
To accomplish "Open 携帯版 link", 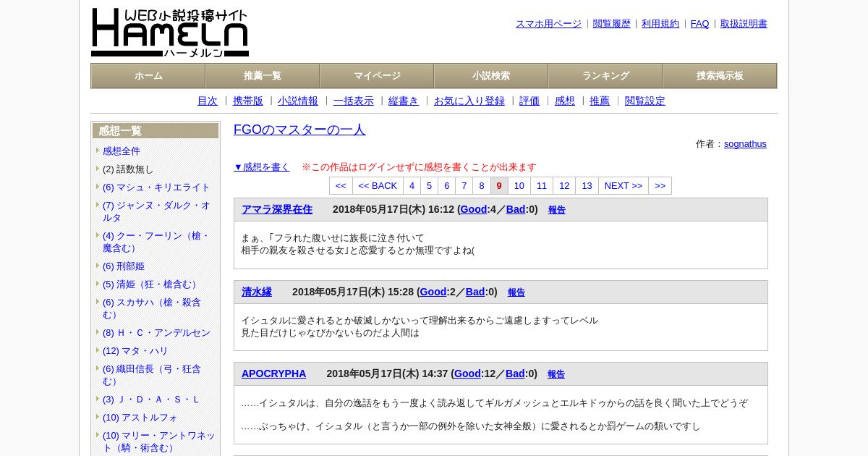I will [248, 101].
